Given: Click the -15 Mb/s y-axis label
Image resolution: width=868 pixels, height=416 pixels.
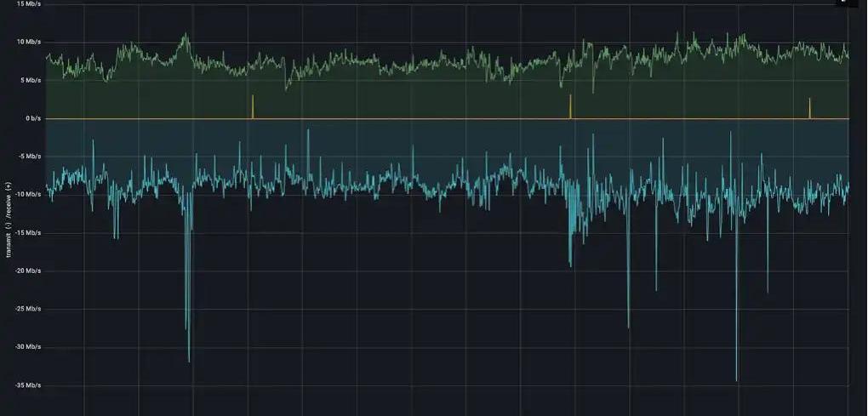Looking at the screenshot, I should point(28,232).
